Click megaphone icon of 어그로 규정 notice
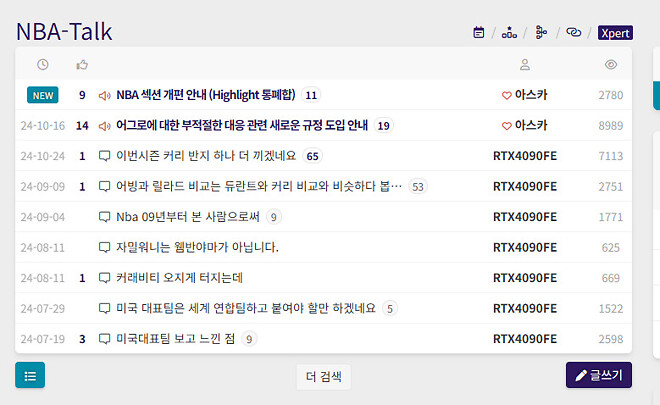This screenshot has width=660, height=405. coord(104,126)
